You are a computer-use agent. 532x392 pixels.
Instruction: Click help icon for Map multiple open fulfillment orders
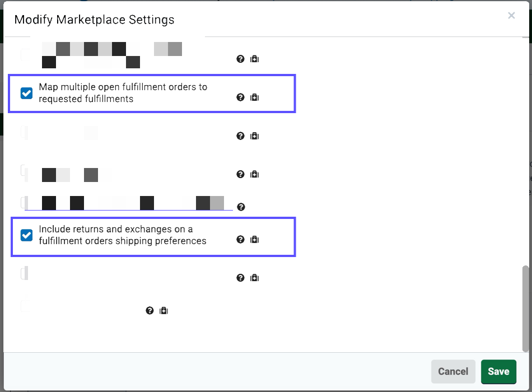coord(241,97)
